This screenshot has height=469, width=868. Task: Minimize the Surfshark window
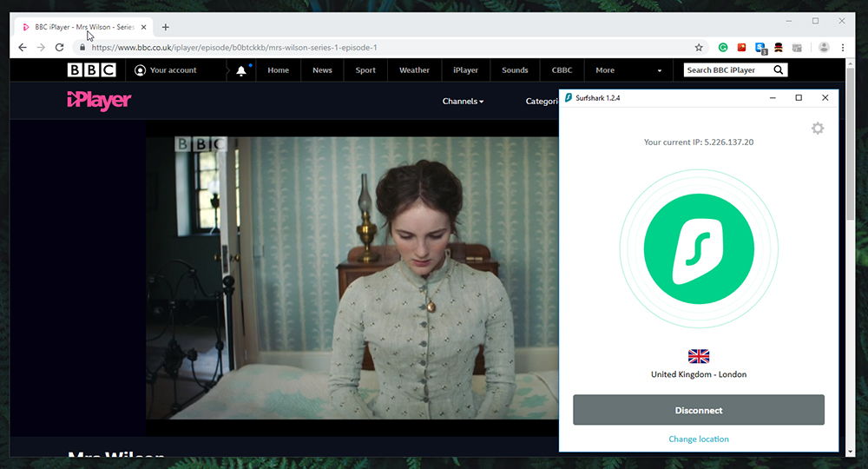point(773,98)
